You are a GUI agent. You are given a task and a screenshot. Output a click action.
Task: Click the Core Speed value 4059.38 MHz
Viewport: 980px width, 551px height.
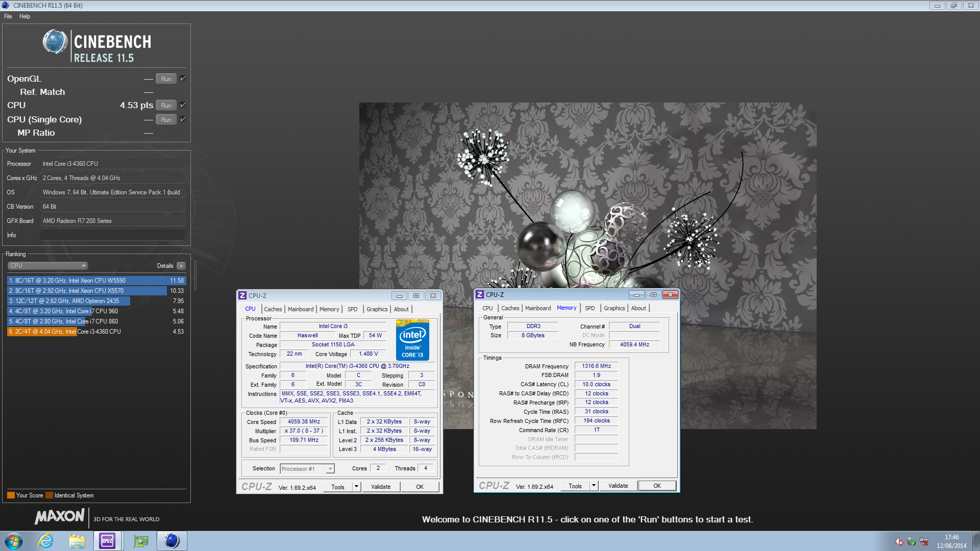pos(304,422)
